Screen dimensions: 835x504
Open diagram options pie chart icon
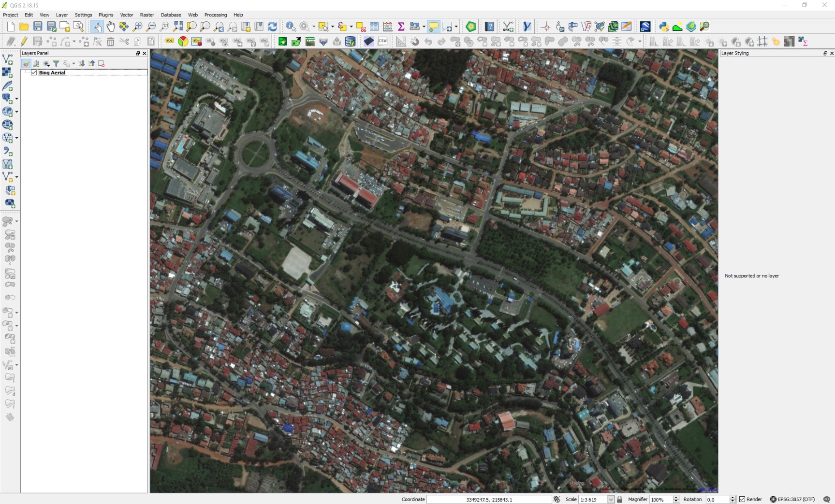tap(183, 42)
